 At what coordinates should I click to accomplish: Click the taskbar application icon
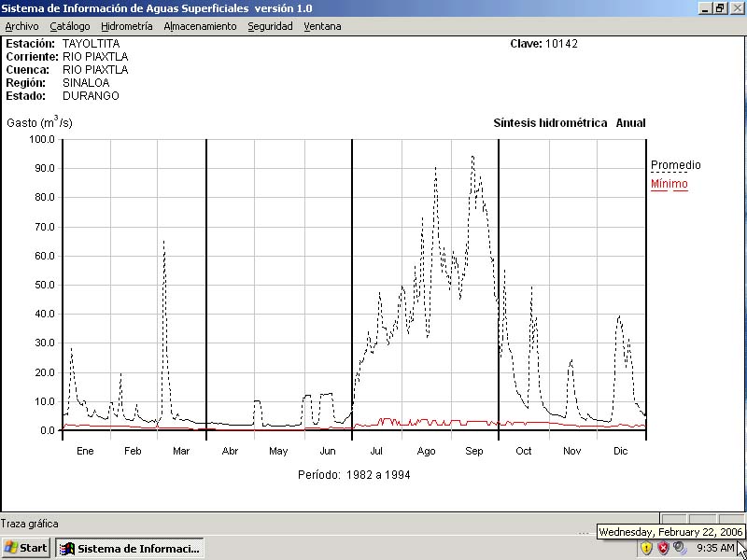point(67,548)
